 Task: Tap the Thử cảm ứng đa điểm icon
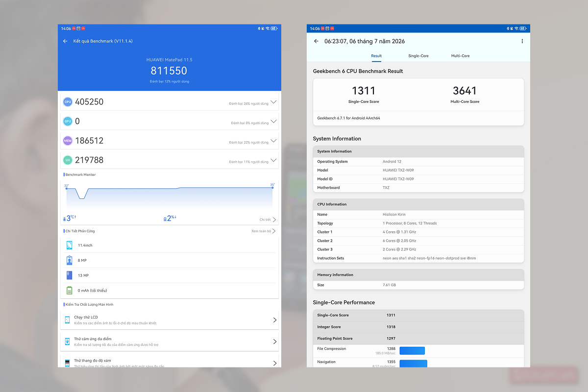click(67, 342)
